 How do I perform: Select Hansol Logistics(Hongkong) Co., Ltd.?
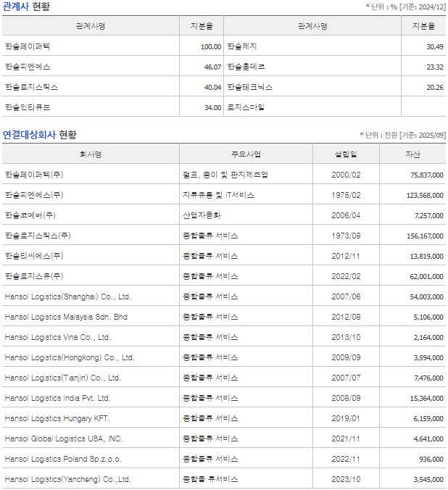70,357
